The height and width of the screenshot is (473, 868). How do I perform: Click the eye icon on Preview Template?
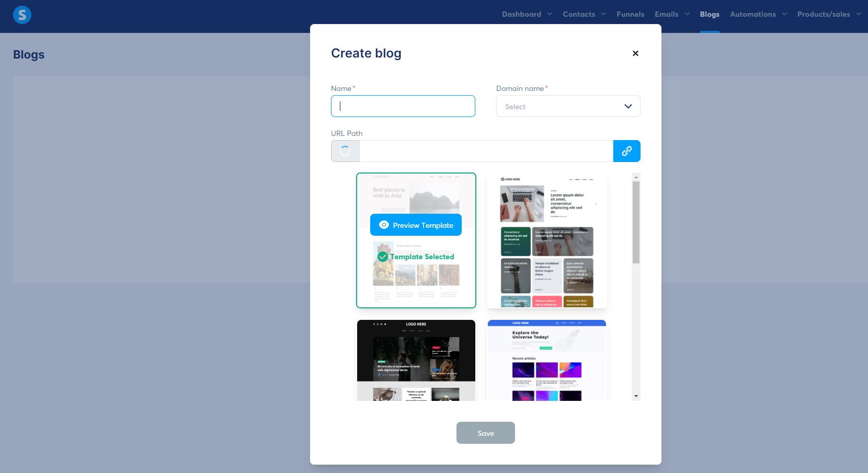383,224
